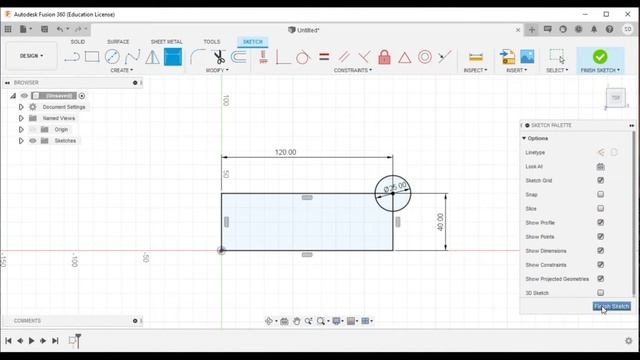Apply the Fix/Unfix lock constraint
Viewport: 640px width, 360px height.
pyautogui.click(x=384, y=57)
